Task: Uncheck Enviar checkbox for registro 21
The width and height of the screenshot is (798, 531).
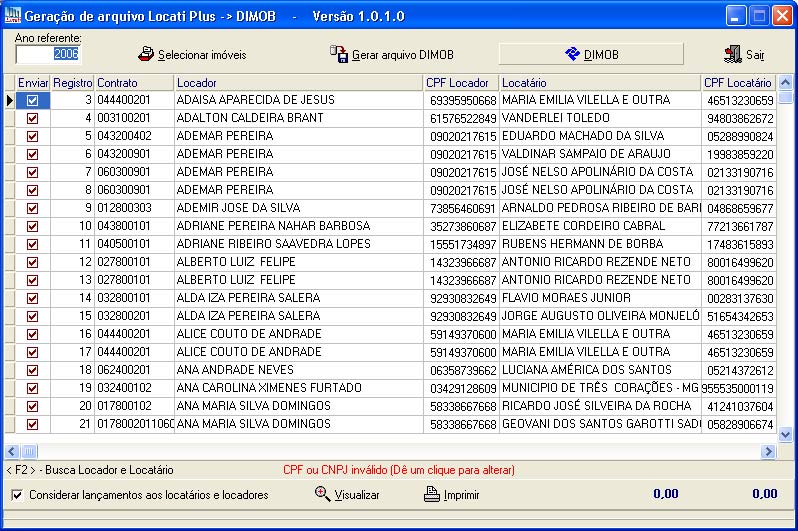Action: point(33,424)
